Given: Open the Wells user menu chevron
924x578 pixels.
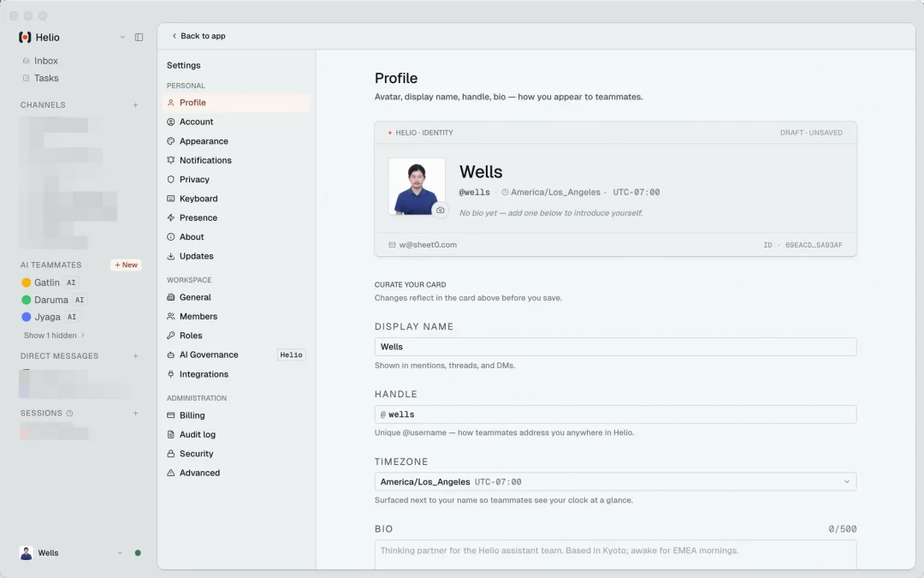Looking at the screenshot, I should click(x=120, y=553).
